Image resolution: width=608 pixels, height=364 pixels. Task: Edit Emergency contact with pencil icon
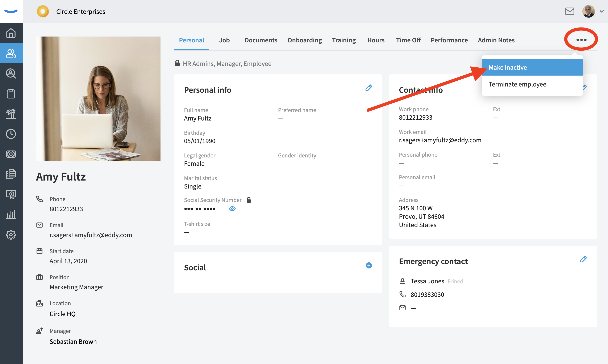point(583,259)
